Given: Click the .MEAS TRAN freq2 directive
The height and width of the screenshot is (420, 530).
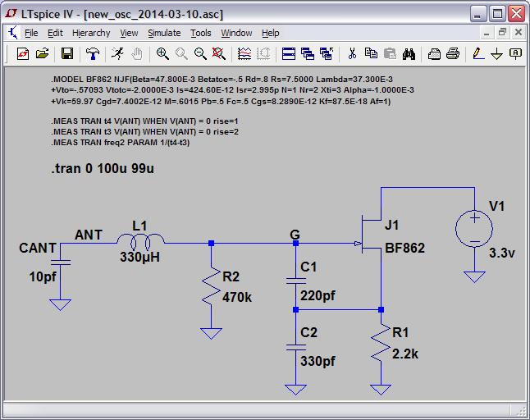Looking at the screenshot, I should pos(121,143).
